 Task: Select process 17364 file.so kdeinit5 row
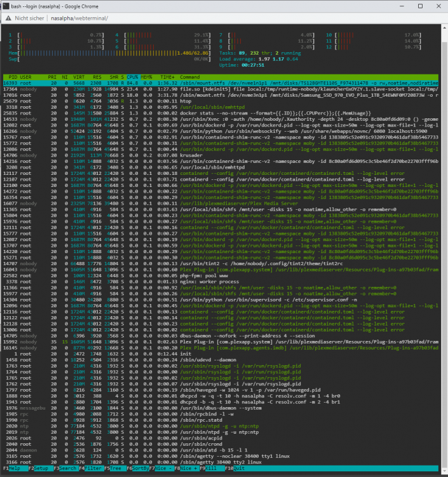pos(221,89)
